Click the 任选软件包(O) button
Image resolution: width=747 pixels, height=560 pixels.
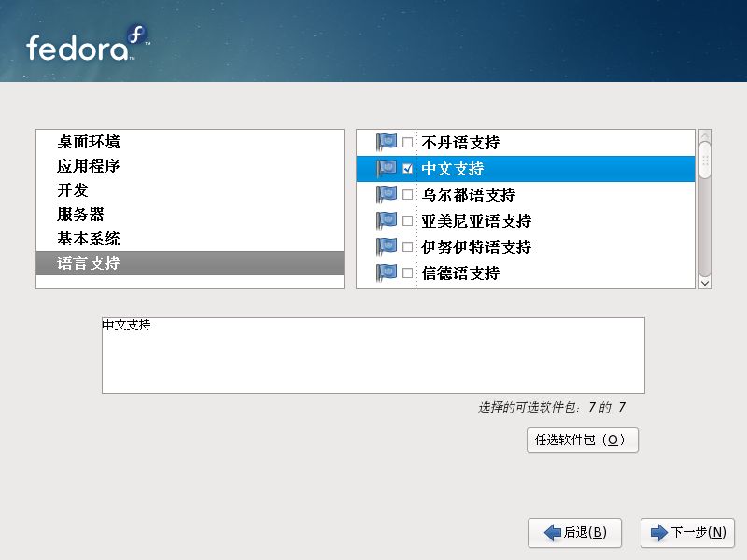pos(582,440)
